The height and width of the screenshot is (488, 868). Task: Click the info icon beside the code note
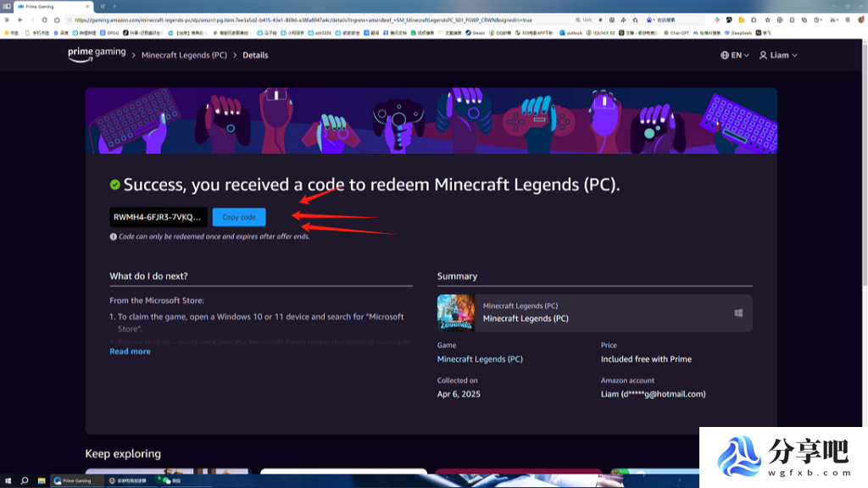[x=113, y=237]
